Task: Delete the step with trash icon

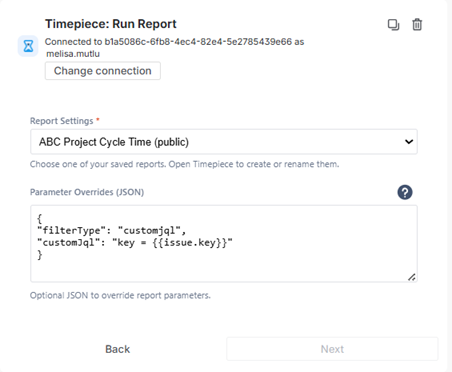Action: (417, 25)
